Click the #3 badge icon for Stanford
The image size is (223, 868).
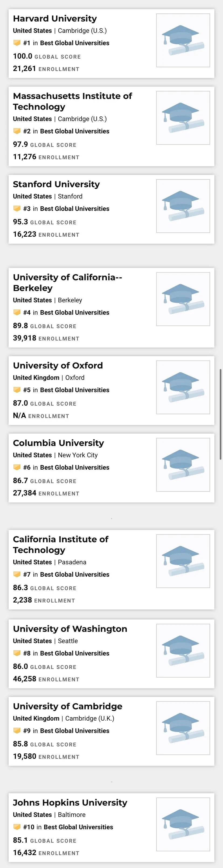tap(17, 208)
